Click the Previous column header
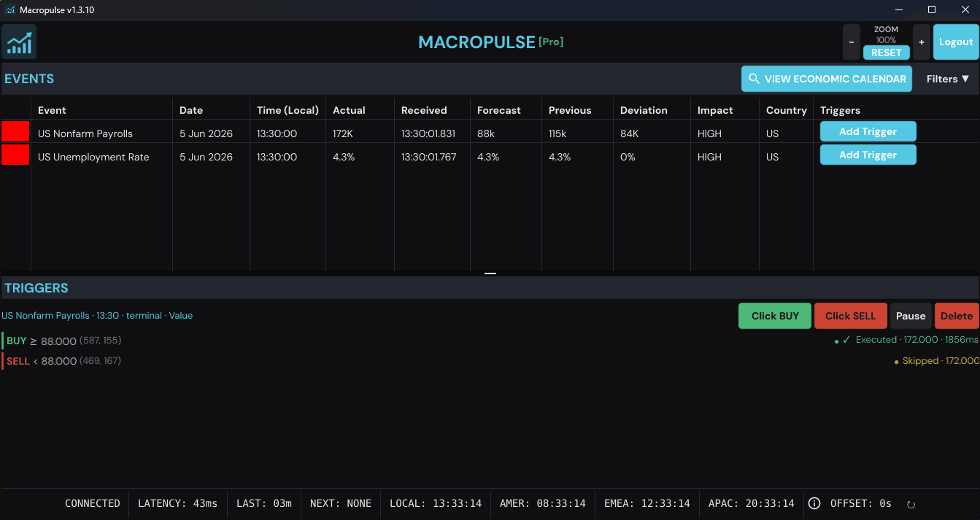 [x=570, y=110]
